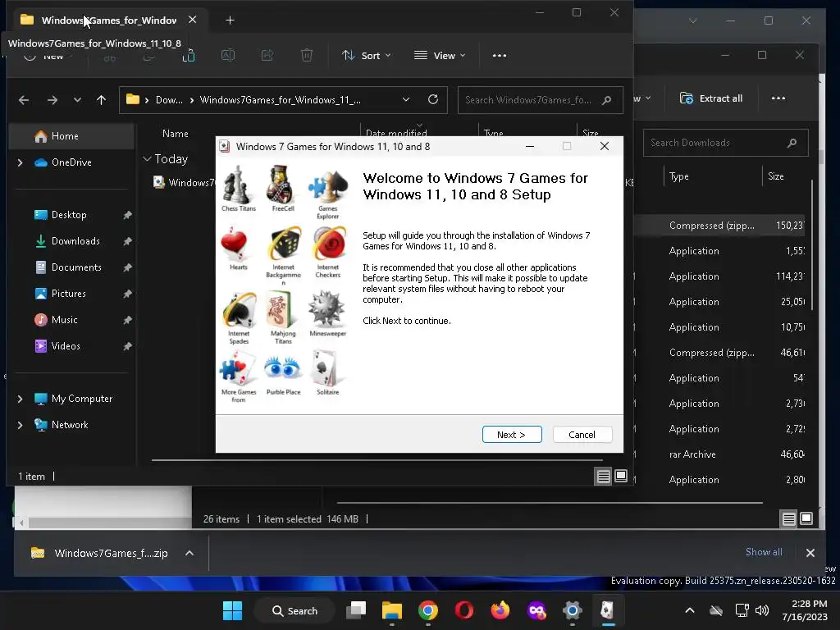Show all downloads in browser bar
Viewport: 840px width, 630px height.
click(764, 552)
